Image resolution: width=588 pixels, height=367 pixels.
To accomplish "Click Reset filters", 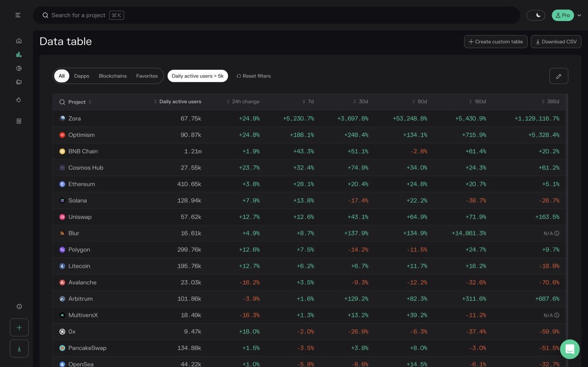I will (x=254, y=76).
